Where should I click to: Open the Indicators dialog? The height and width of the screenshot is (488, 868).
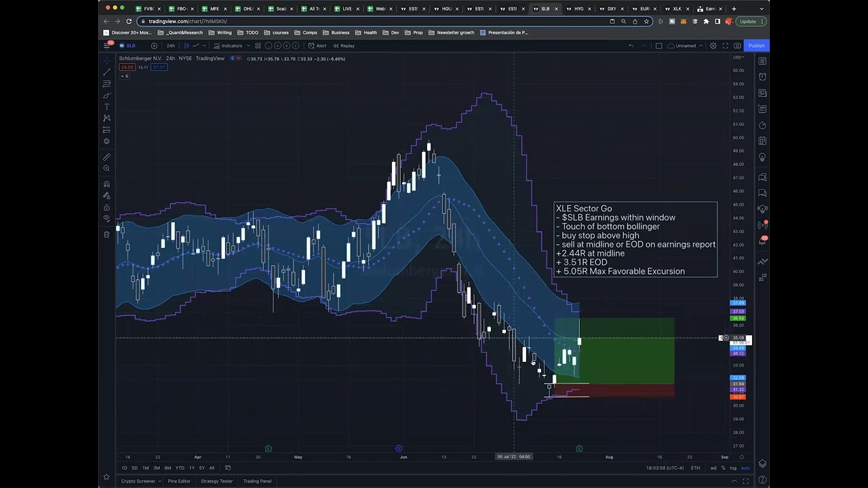[228, 45]
